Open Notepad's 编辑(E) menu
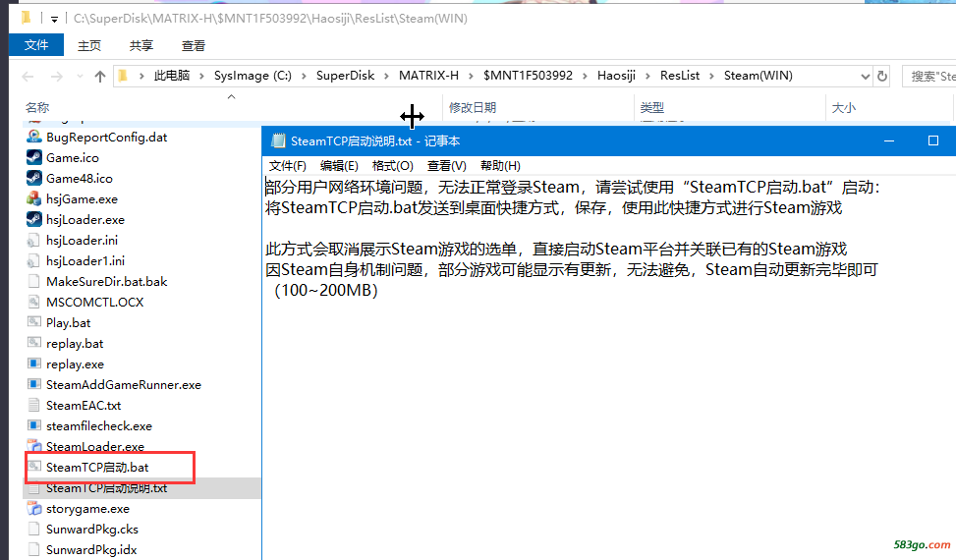 pos(339,166)
